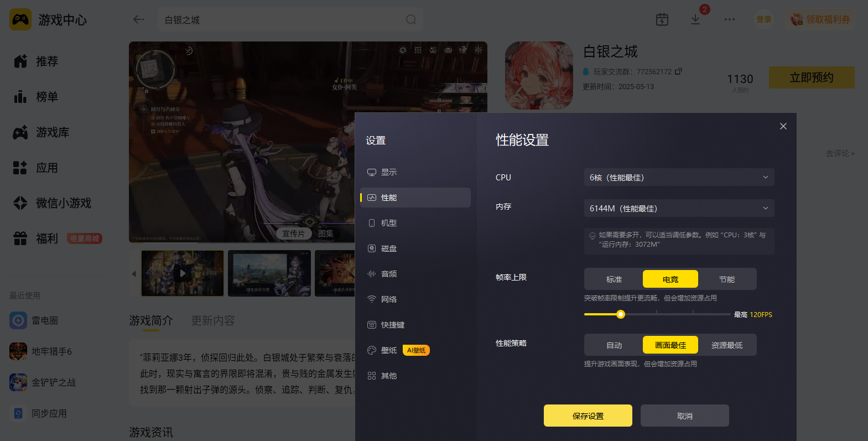
Task: Click the AI壁纸 badge
Action: [416, 350]
